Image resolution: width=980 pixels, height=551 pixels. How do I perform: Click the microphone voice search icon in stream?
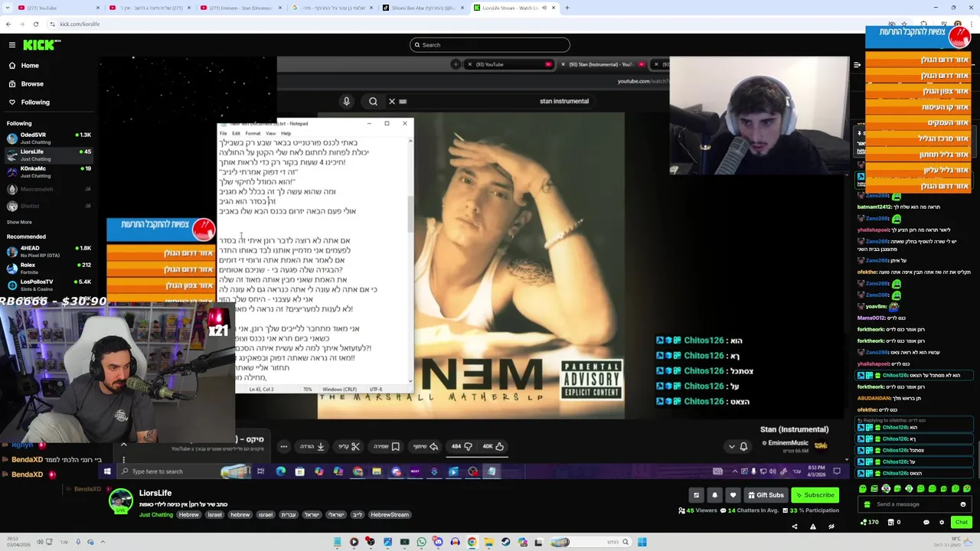click(346, 101)
